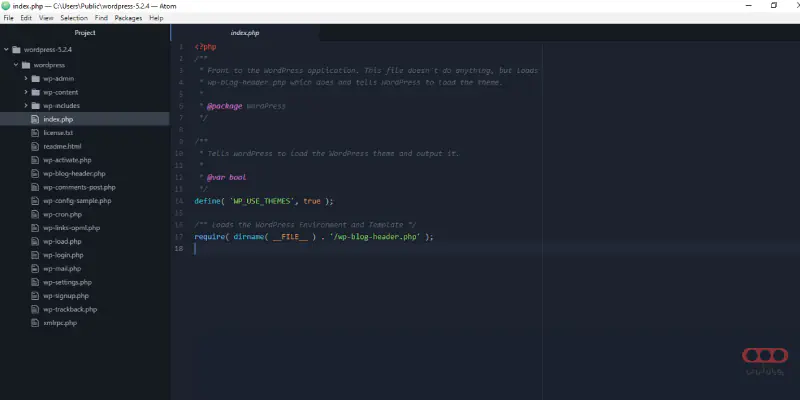Click 'WP_USE_THEMES' string in code

(262, 201)
